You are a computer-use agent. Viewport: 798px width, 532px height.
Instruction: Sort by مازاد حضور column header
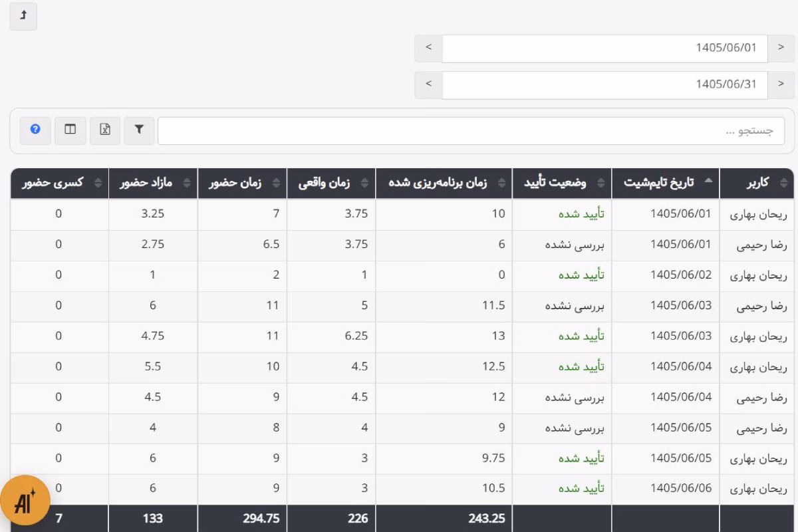(x=153, y=183)
